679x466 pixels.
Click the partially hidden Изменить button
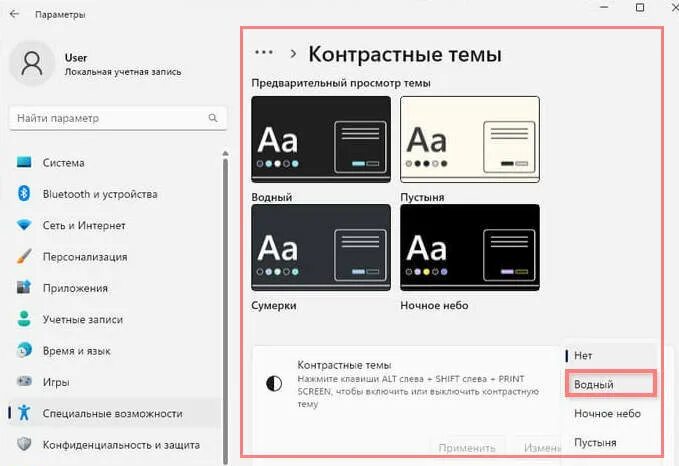point(539,448)
